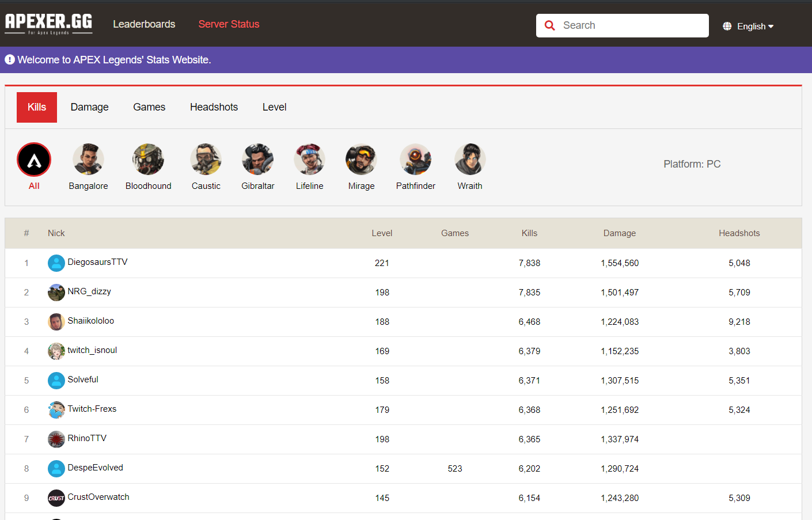Click the globe icon beside English

tap(727, 26)
